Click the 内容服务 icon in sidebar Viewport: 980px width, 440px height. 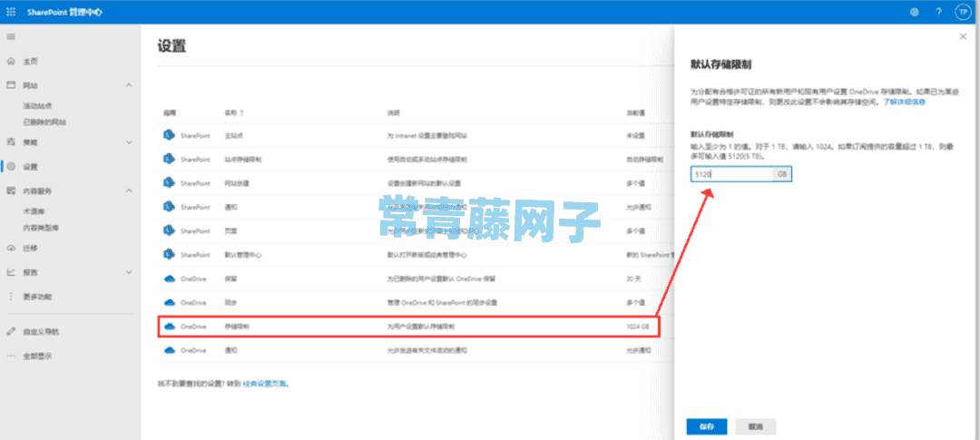(x=11, y=191)
